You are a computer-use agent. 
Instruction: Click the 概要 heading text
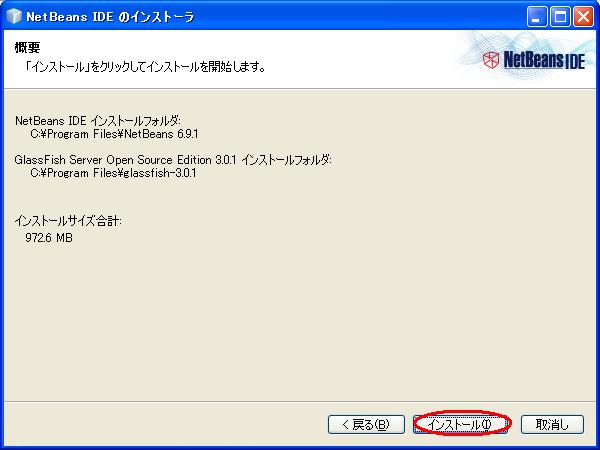click(27, 48)
